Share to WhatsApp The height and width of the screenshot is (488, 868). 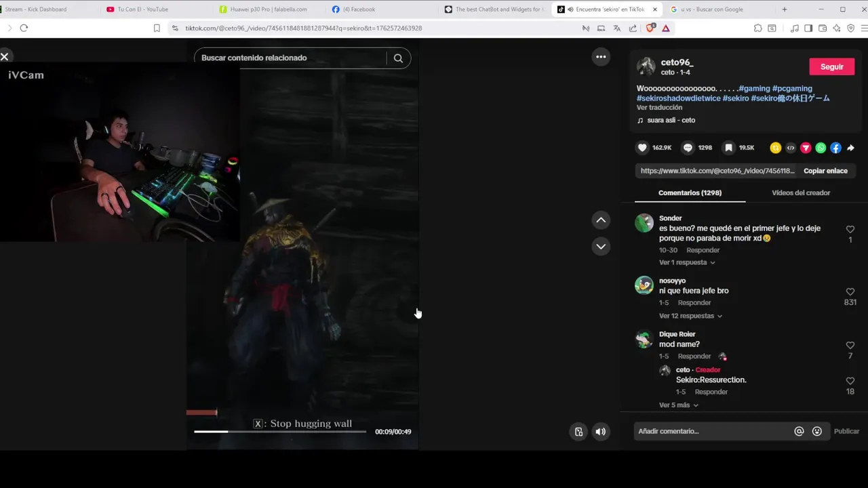821,148
